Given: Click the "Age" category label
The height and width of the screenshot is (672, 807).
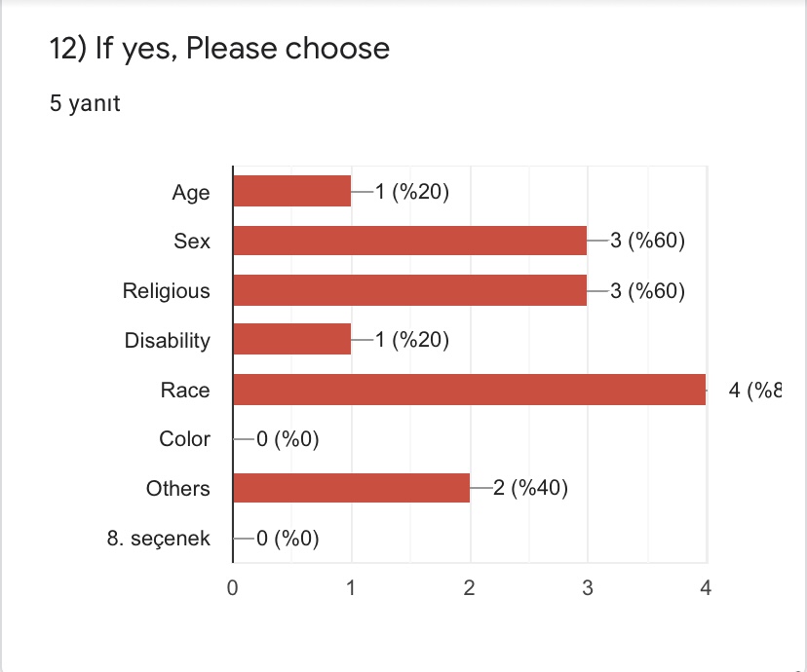Looking at the screenshot, I should (191, 193).
